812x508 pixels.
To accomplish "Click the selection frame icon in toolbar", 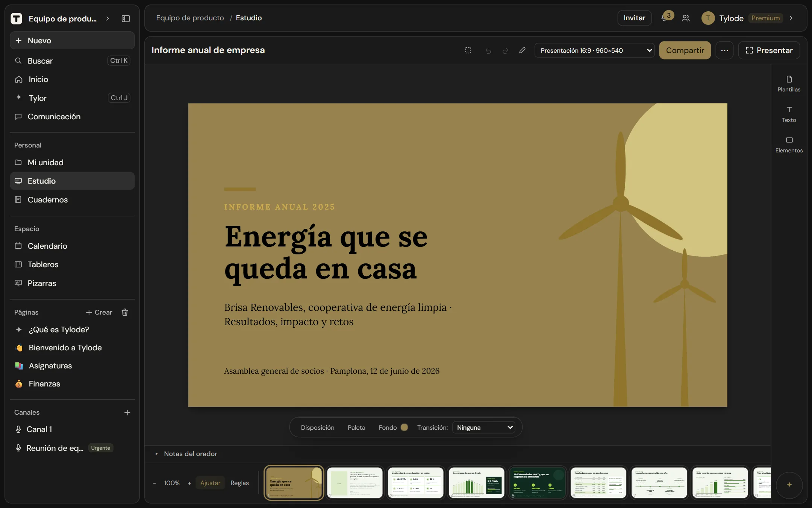I will [468, 50].
